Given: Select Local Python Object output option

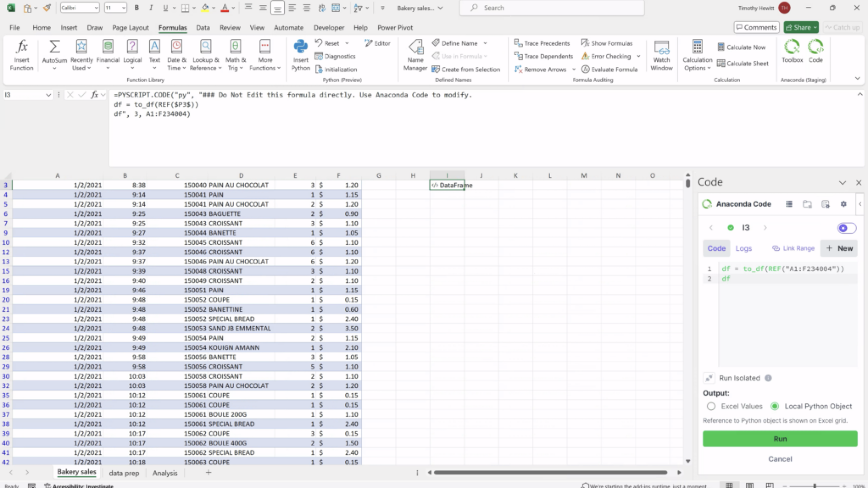Looking at the screenshot, I should tap(775, 406).
